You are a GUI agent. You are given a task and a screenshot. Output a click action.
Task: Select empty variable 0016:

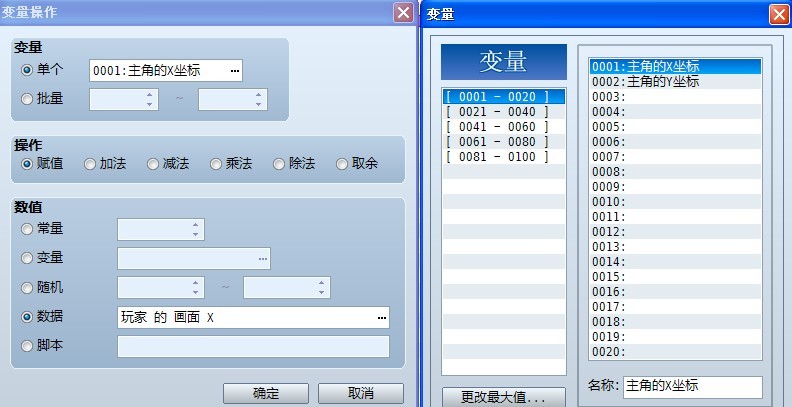pyautogui.click(x=675, y=292)
